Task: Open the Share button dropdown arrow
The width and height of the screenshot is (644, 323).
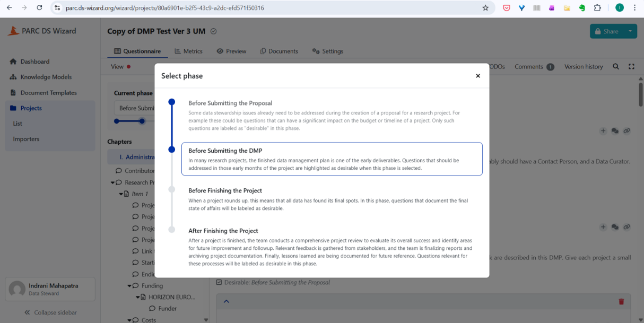Action: 630,31
